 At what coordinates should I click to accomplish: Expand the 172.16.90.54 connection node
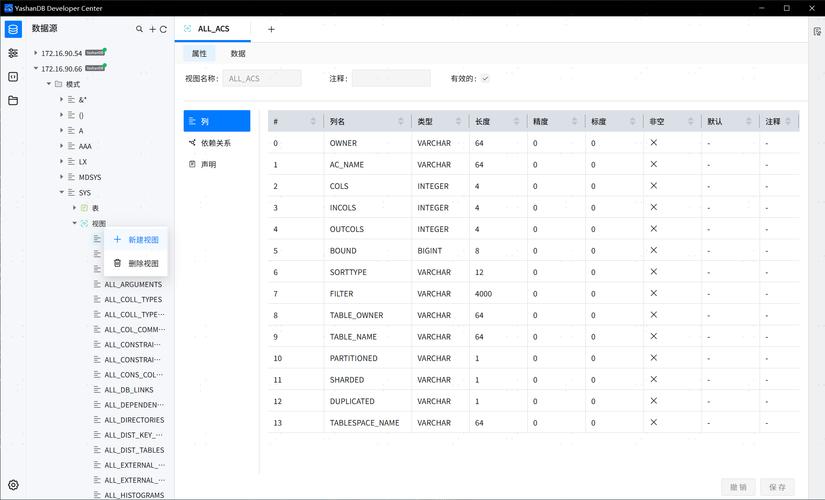point(36,53)
